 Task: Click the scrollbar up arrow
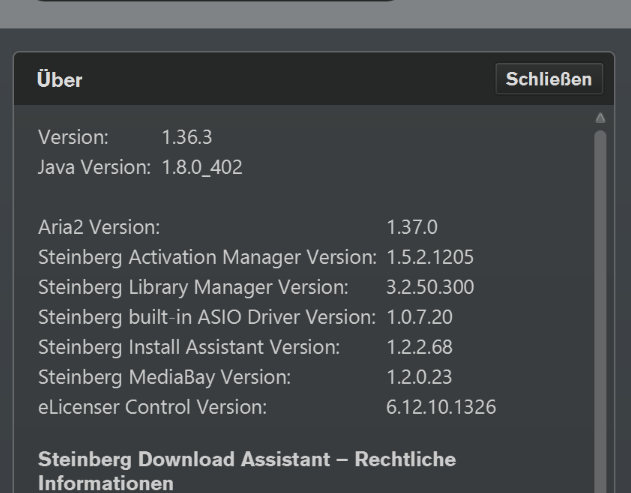(600, 118)
